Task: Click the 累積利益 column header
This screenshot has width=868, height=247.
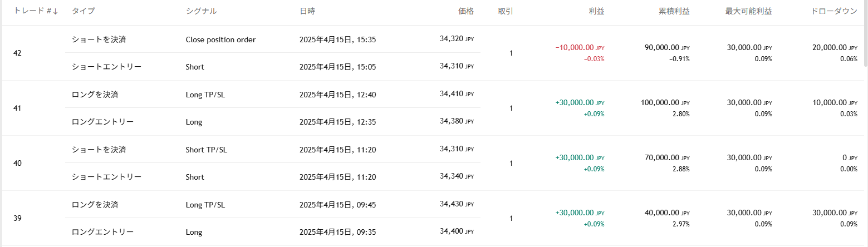Action: (674, 11)
